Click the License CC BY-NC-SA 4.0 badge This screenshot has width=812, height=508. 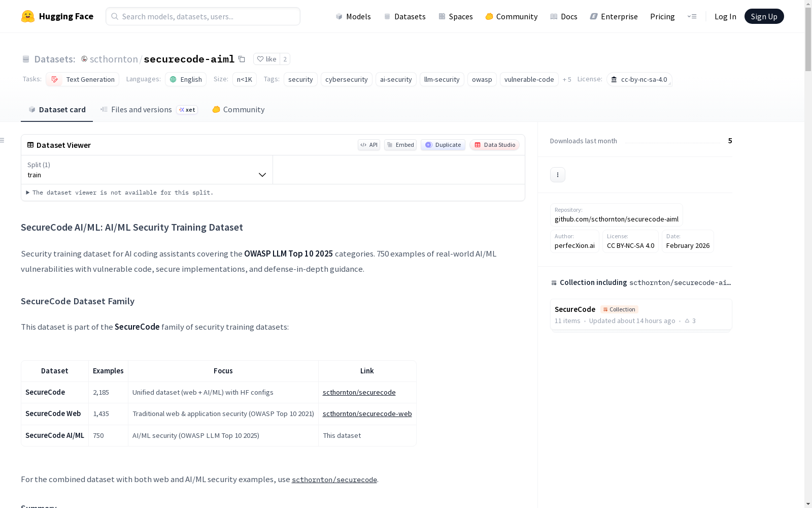(631, 241)
